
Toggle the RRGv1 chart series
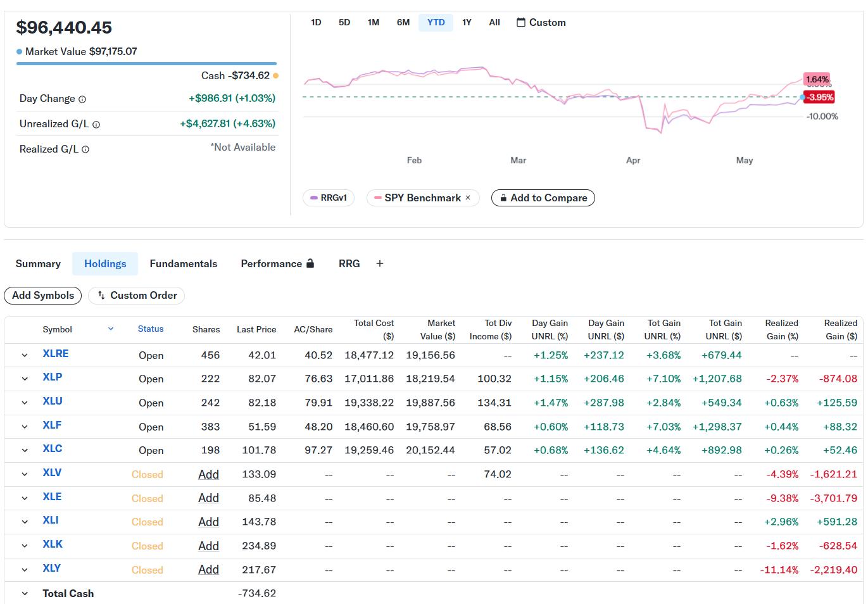pyautogui.click(x=328, y=198)
